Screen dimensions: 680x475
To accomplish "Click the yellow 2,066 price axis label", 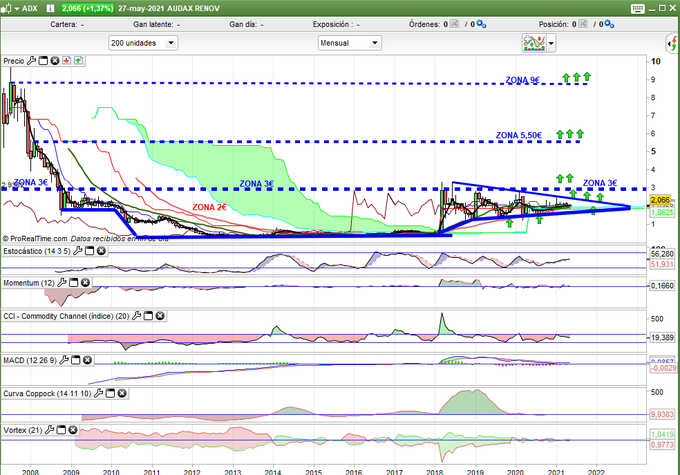I will tap(660, 200).
